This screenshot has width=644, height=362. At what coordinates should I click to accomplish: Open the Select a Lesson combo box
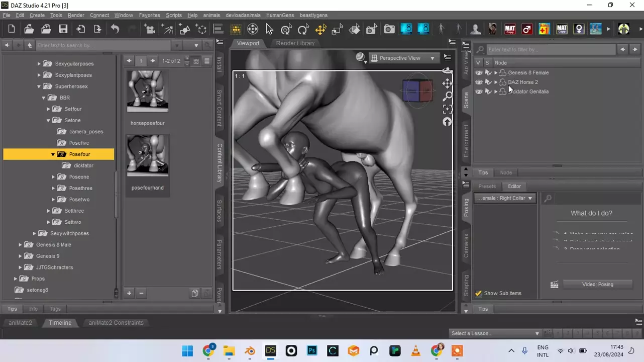(x=495, y=333)
